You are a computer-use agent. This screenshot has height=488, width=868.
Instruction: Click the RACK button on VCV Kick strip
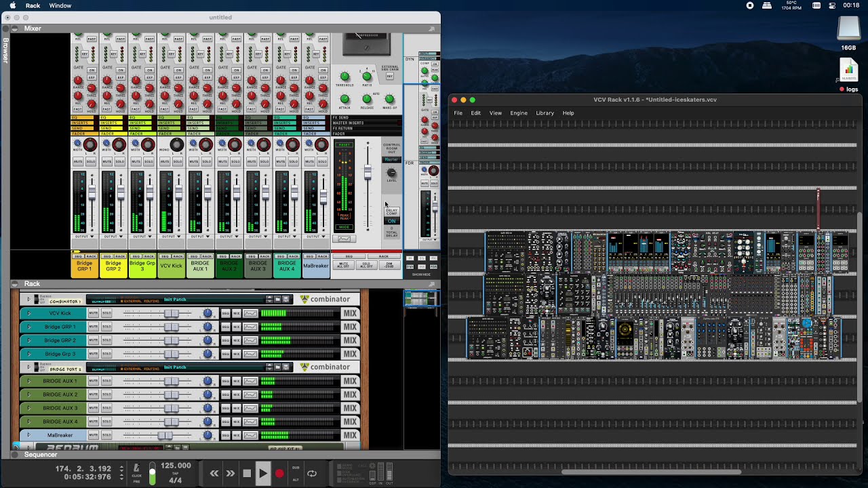178,256
